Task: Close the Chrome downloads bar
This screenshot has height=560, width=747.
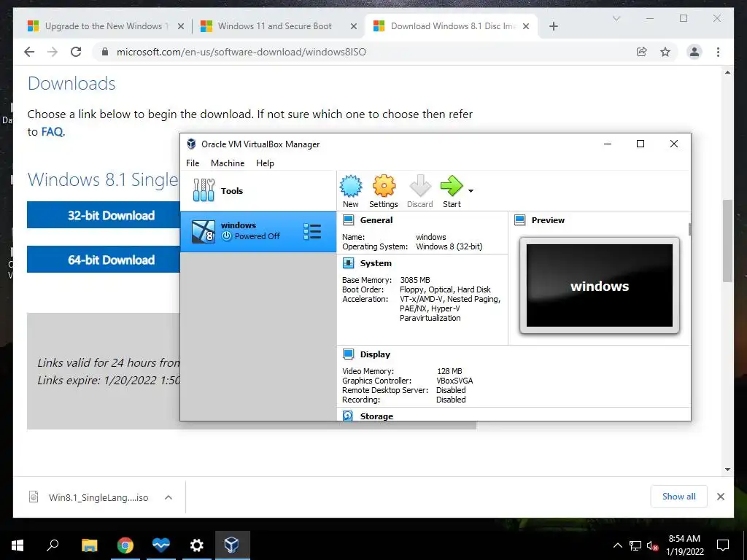Action: pos(720,497)
